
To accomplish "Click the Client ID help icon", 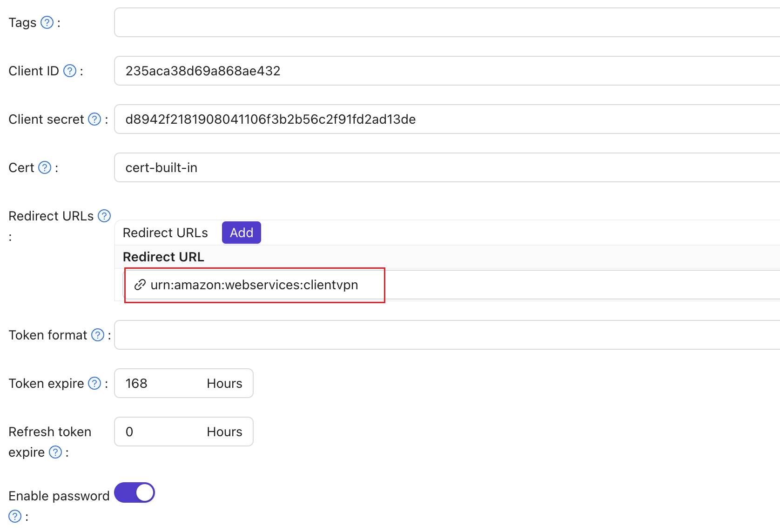I will [x=70, y=71].
